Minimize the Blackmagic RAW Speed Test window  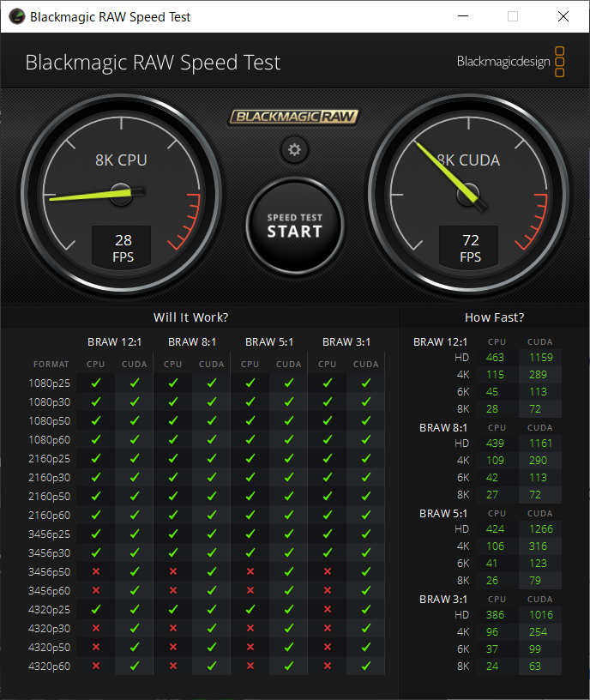click(463, 16)
